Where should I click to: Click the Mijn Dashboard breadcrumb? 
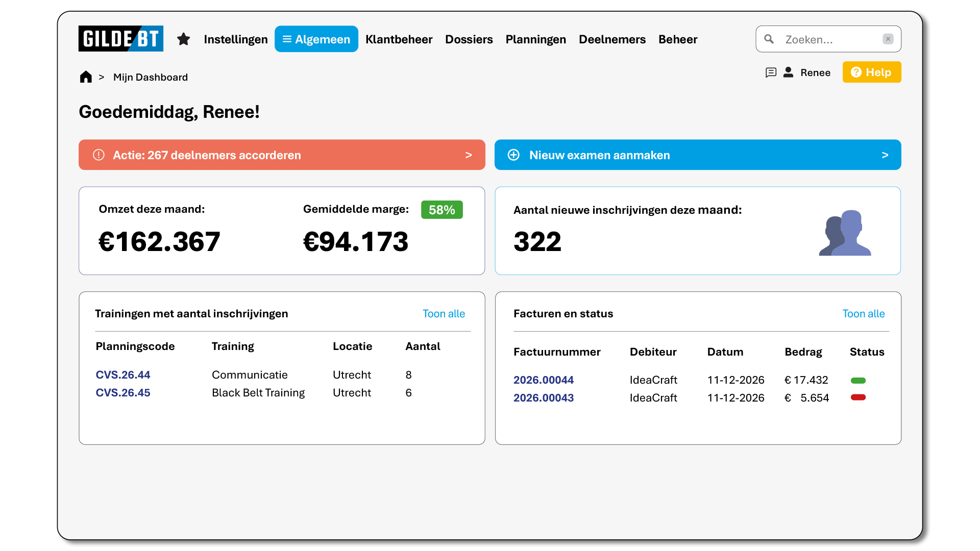pyautogui.click(x=151, y=77)
